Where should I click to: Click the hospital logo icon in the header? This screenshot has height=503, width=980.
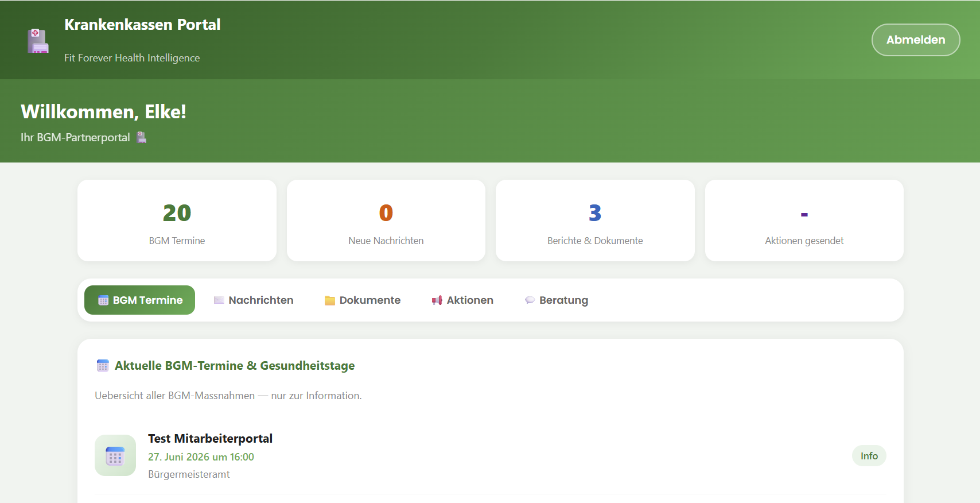pyautogui.click(x=38, y=41)
